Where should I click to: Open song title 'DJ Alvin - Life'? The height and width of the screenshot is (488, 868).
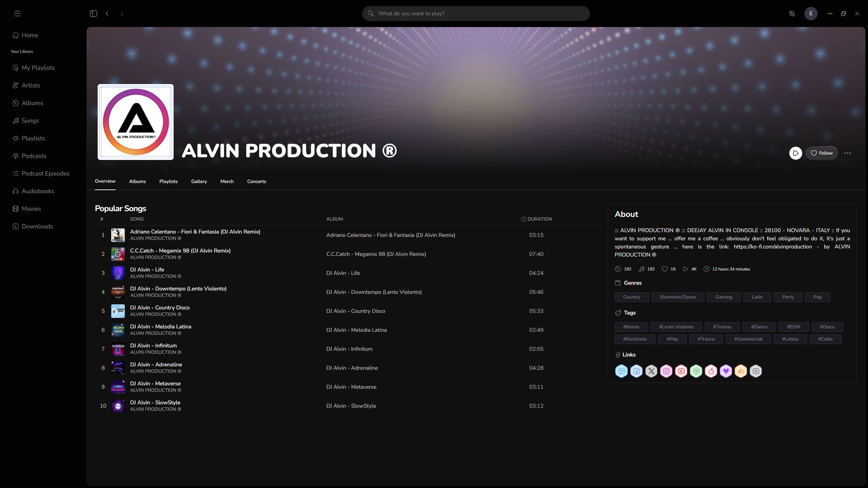(x=147, y=270)
